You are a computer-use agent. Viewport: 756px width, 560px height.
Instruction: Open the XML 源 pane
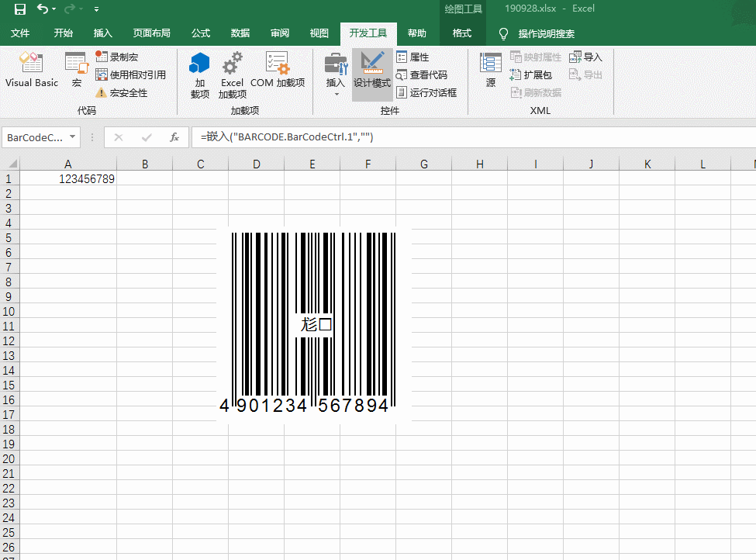click(x=490, y=71)
